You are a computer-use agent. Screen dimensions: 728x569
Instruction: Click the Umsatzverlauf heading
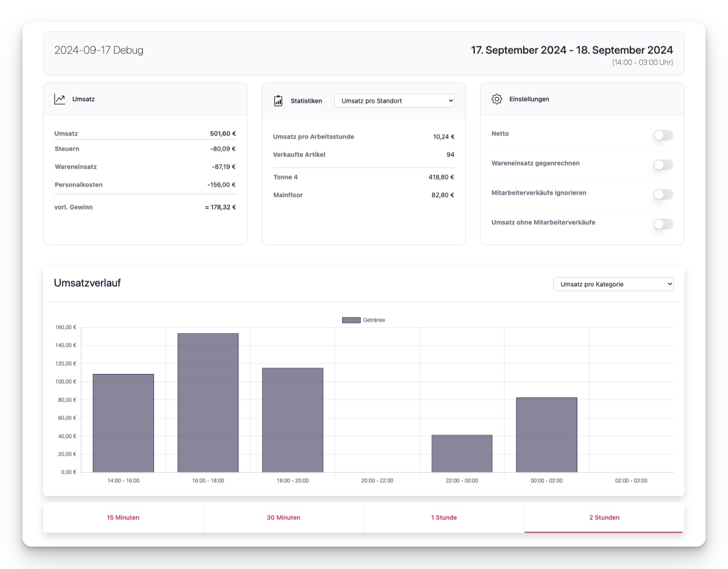click(x=87, y=283)
